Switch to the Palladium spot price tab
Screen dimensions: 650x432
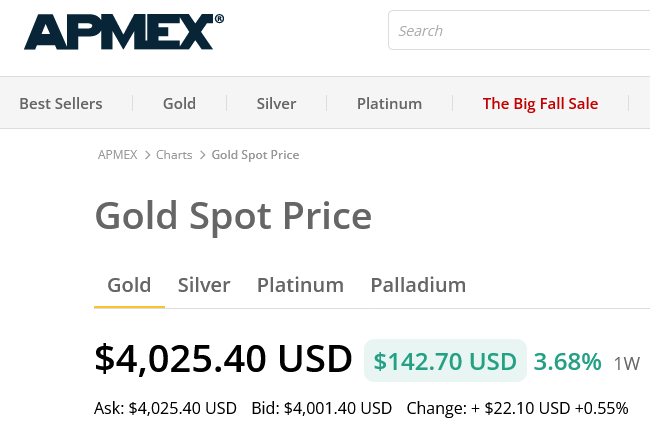point(418,285)
